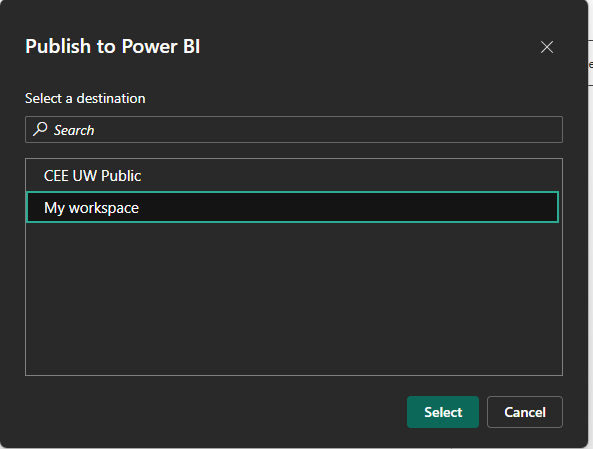The height and width of the screenshot is (449, 593).
Task: Choose My workspace as destination
Action: point(292,207)
